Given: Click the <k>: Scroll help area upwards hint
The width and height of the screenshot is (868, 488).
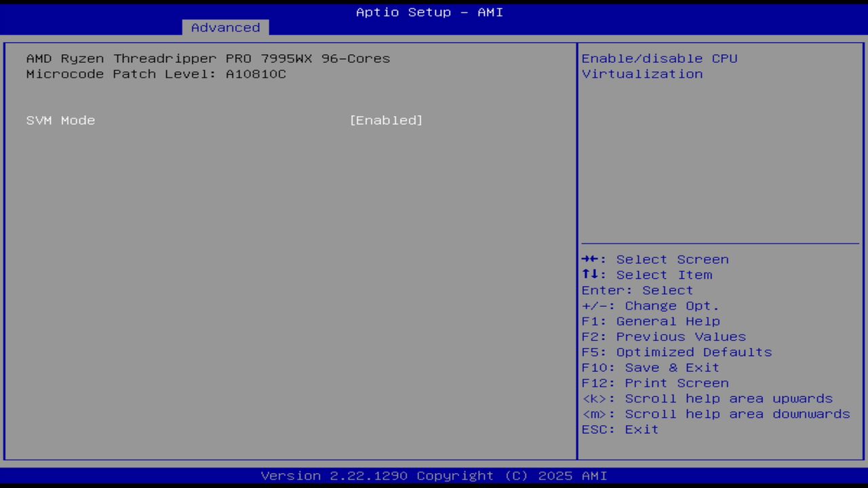Looking at the screenshot, I should point(707,399).
